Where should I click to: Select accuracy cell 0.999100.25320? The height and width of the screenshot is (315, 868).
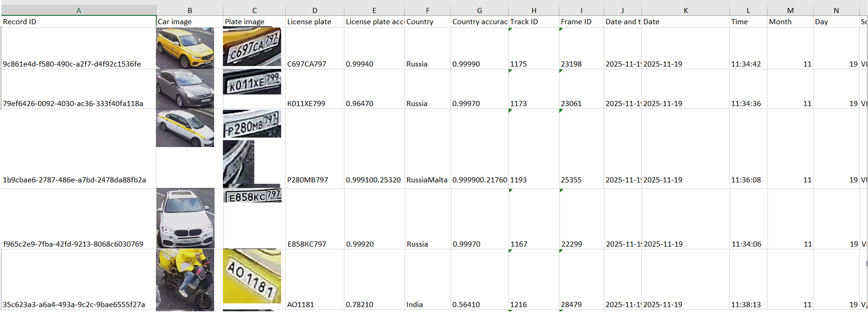point(374,148)
